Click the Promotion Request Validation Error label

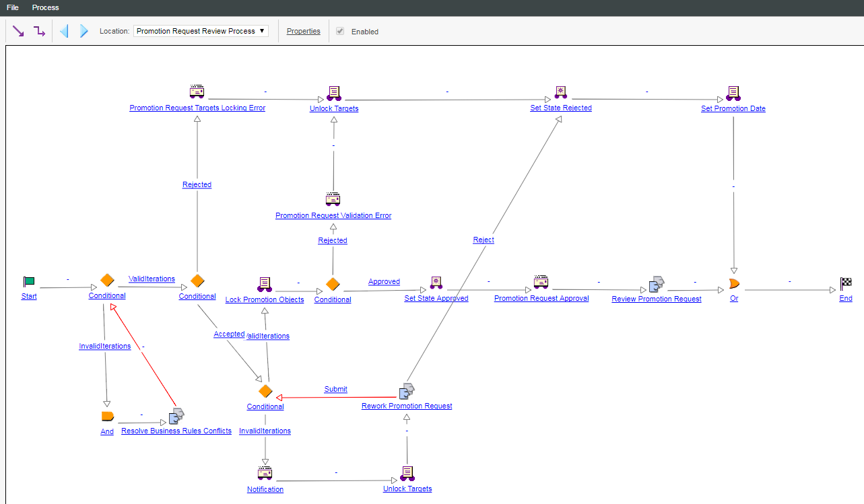click(x=333, y=215)
